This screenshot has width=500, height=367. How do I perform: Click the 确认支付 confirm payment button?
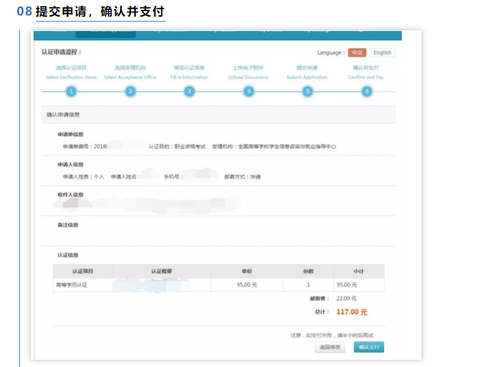pyautogui.click(x=369, y=347)
